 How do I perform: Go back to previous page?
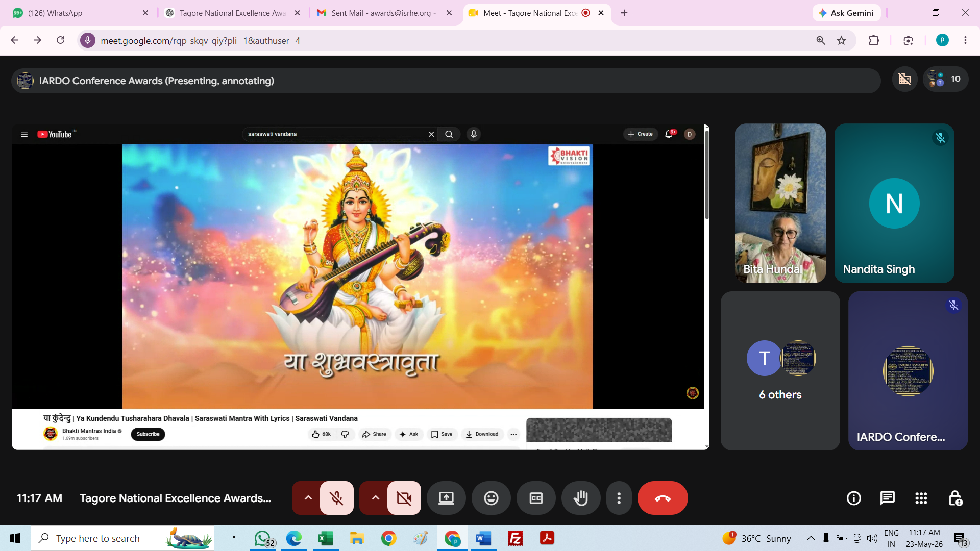(x=15, y=40)
